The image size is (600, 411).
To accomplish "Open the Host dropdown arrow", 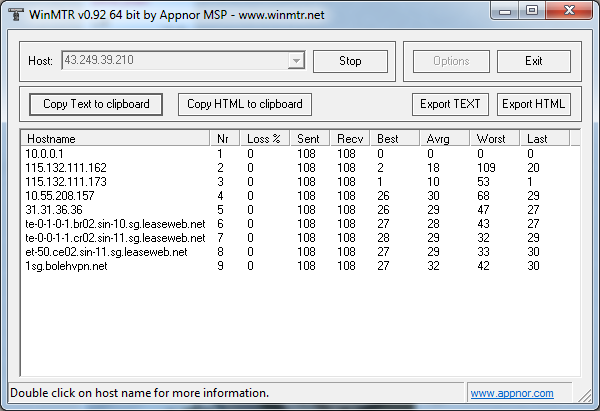I will pyautogui.click(x=296, y=60).
